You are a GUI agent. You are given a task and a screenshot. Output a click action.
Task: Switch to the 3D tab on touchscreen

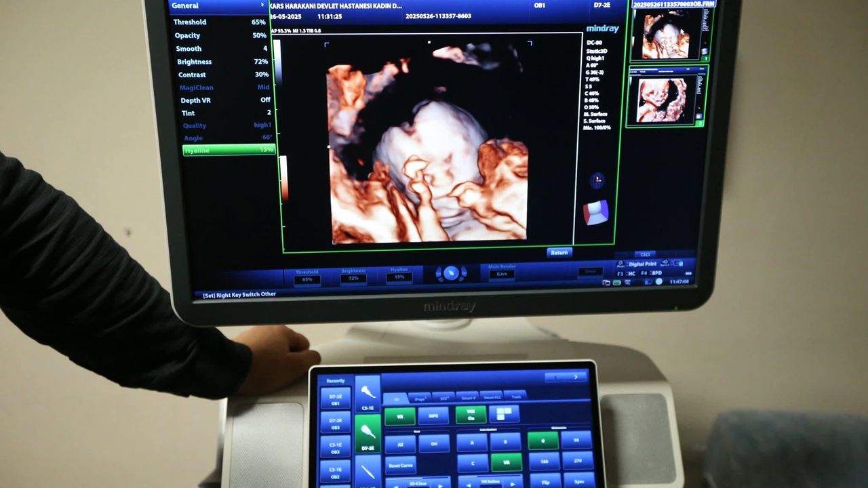click(x=397, y=399)
